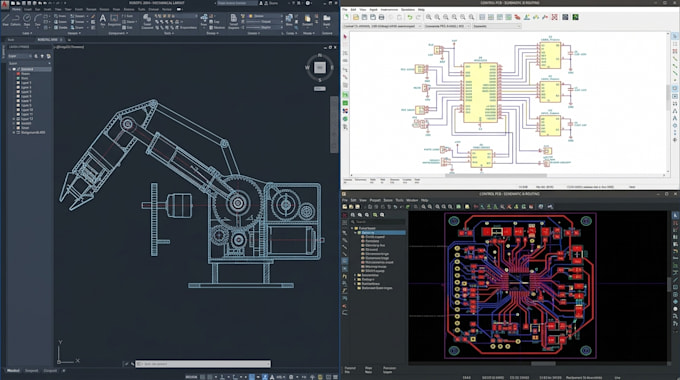Toggle the top layer's on/off bulb in AutoCAD panel

click(14, 69)
